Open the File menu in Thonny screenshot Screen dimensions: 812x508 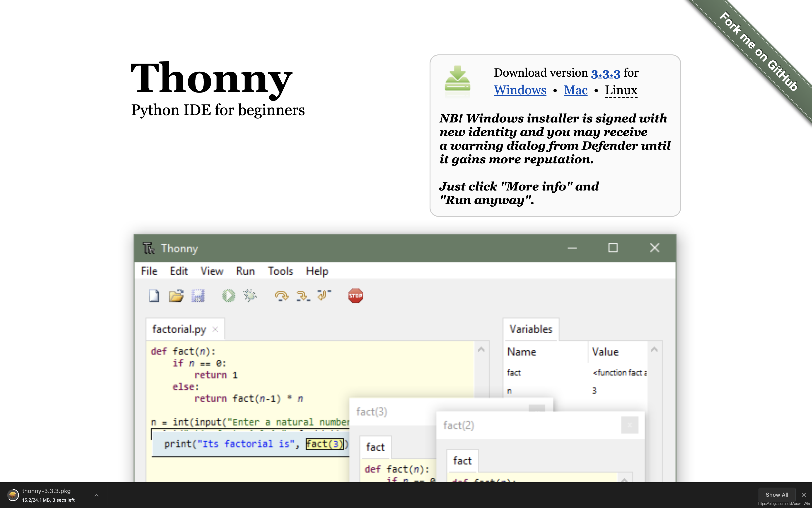(149, 271)
